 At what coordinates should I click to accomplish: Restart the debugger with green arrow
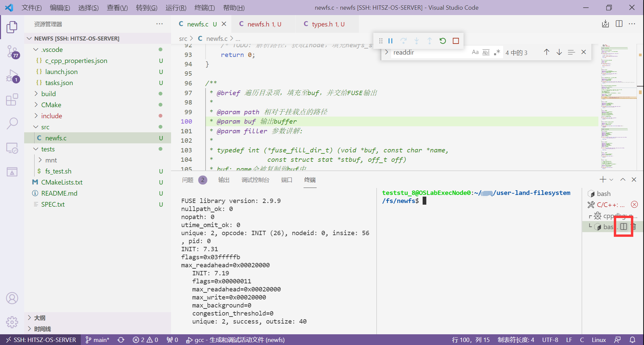click(x=442, y=41)
